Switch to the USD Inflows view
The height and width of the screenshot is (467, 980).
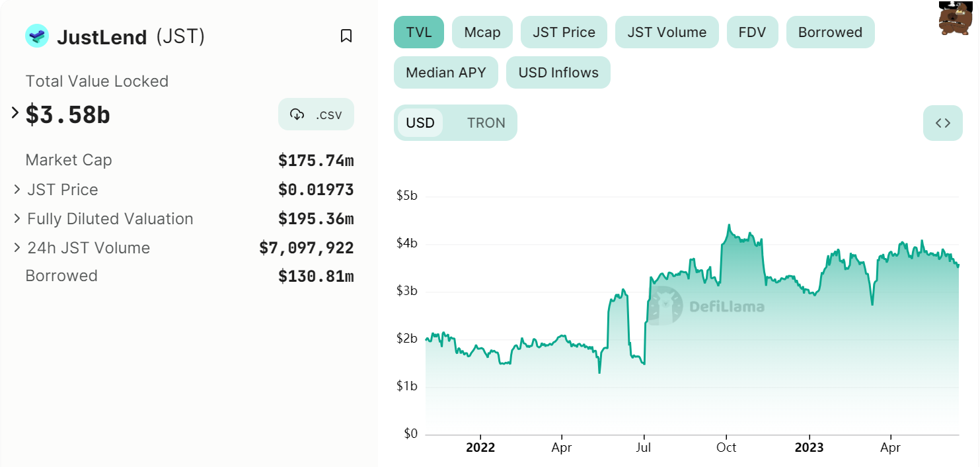558,72
